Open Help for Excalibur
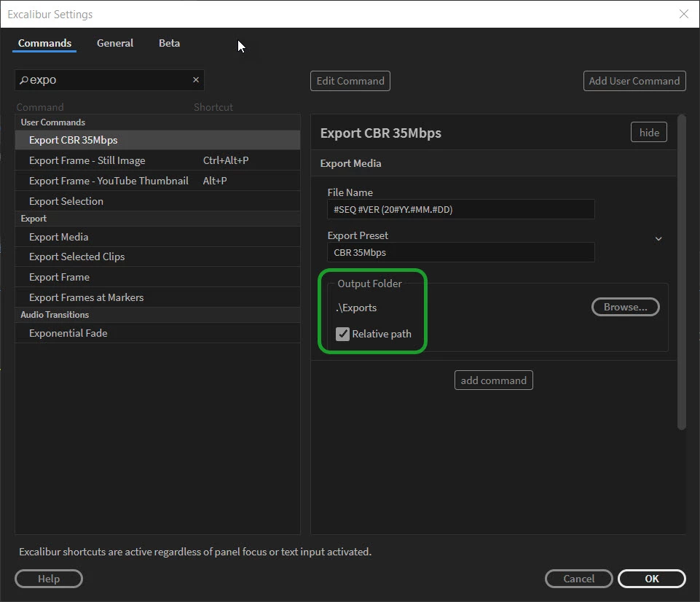Image resolution: width=700 pixels, height=602 pixels. (49, 579)
